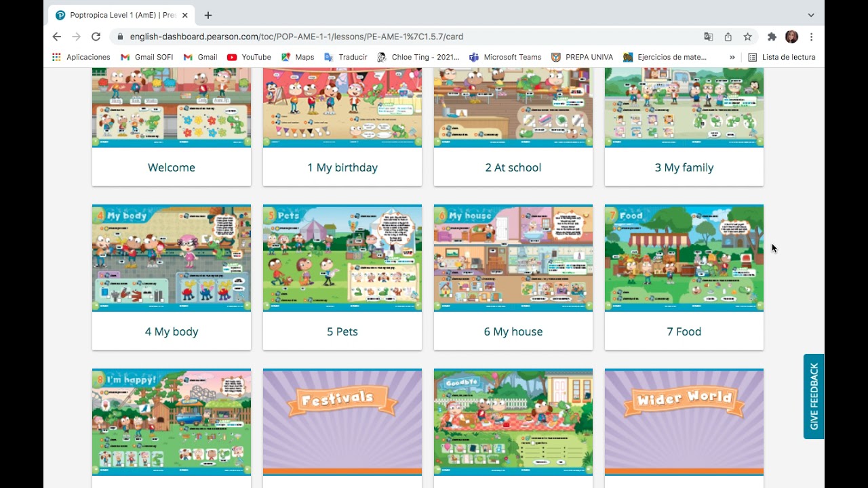Open Chrome's three-dot menu

(811, 37)
